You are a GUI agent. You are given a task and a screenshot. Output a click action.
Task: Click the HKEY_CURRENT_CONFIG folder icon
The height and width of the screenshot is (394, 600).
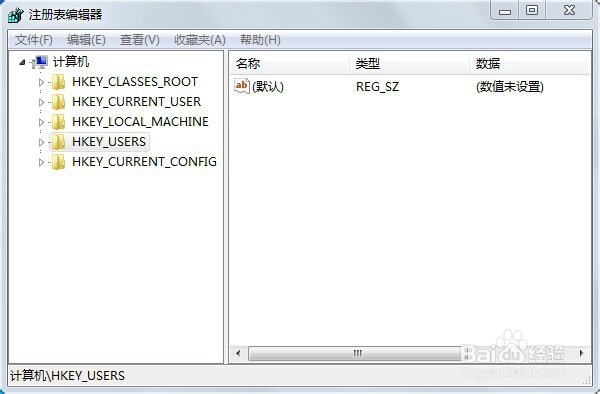pyautogui.click(x=59, y=162)
